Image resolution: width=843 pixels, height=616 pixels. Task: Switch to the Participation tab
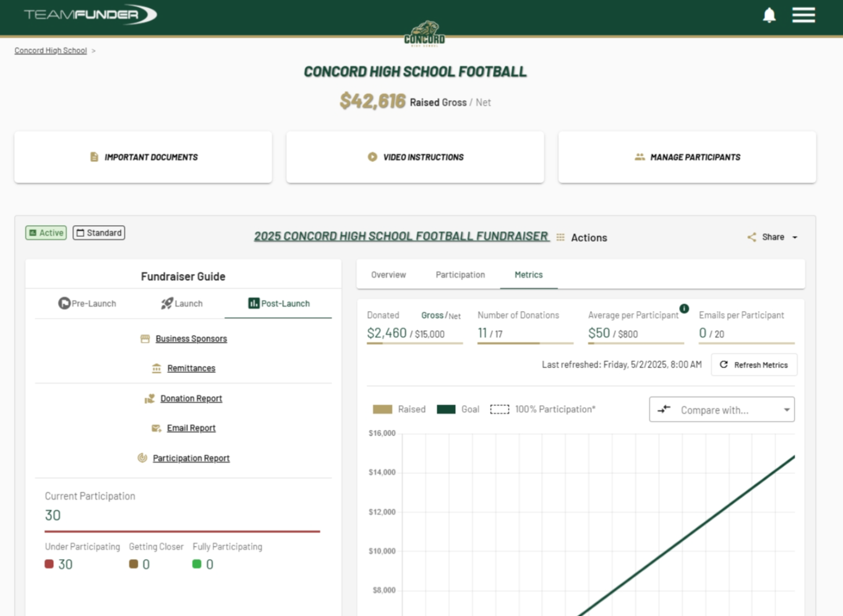pyautogui.click(x=460, y=275)
